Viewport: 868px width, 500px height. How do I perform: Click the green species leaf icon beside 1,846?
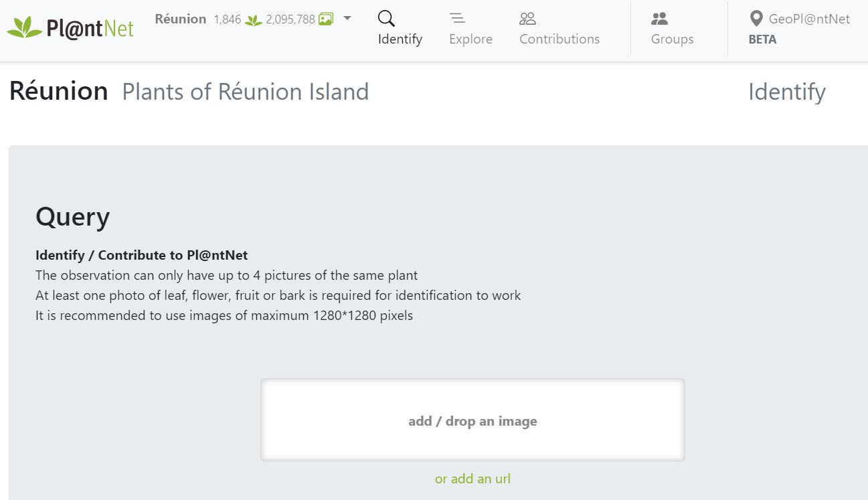tap(254, 20)
